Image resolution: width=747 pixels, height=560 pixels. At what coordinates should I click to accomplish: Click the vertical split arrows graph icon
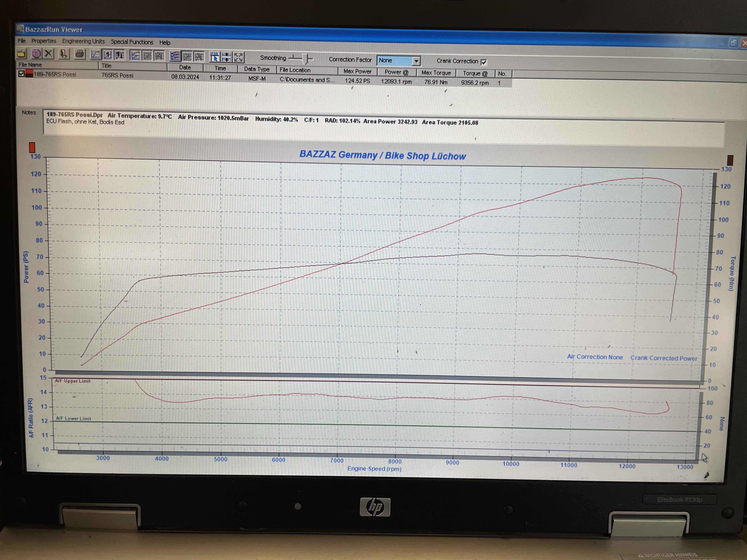[x=227, y=57]
